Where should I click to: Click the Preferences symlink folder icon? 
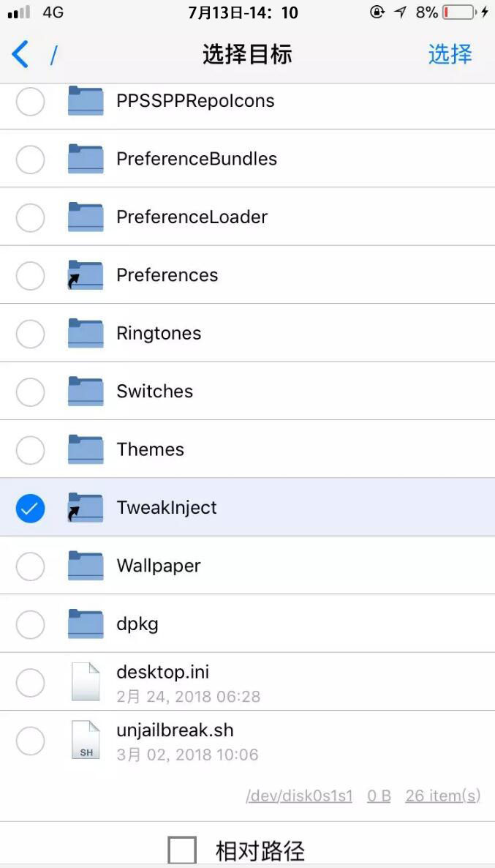[85, 275]
